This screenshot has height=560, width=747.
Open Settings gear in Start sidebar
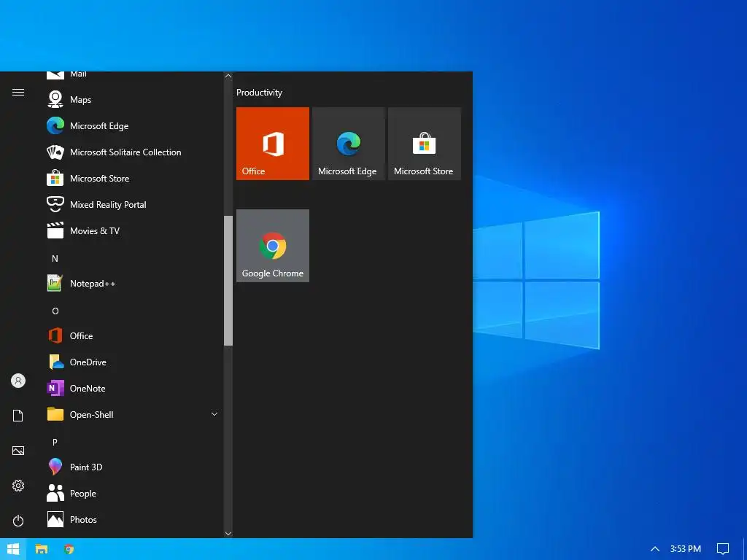(x=18, y=486)
